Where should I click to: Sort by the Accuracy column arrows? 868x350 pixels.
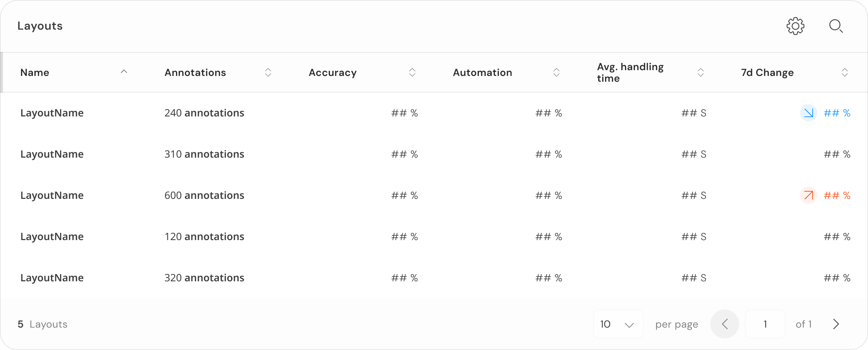412,72
